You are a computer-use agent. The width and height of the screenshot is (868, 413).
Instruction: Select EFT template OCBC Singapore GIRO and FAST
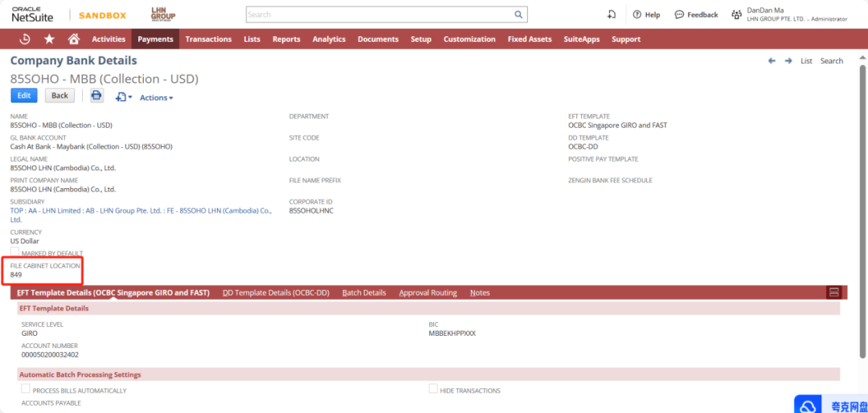point(618,125)
